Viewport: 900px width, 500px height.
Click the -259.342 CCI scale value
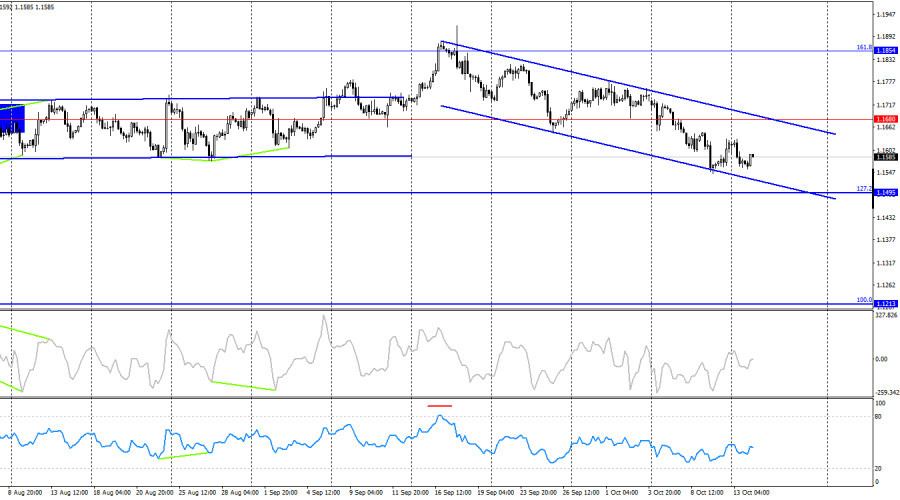(886, 392)
